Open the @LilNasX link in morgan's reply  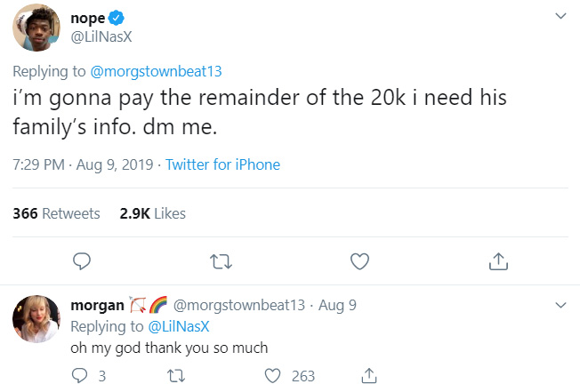coord(179,326)
